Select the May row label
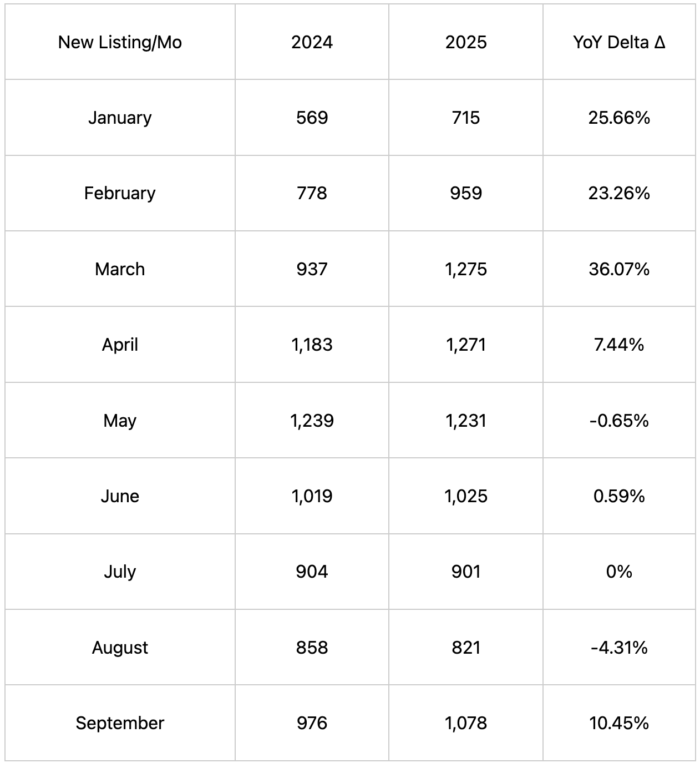Screen dimensions: 700x768 click(120, 421)
